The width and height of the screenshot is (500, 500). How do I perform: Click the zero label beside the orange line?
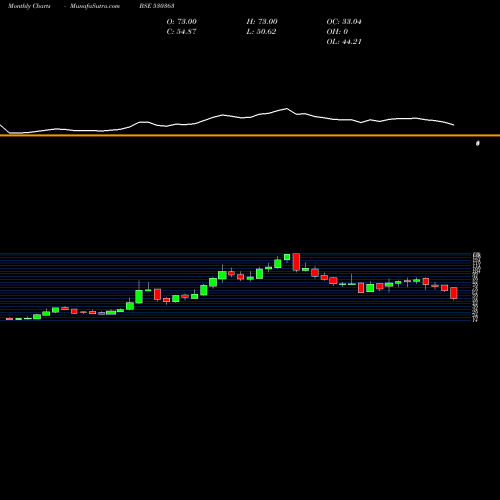(x=478, y=143)
